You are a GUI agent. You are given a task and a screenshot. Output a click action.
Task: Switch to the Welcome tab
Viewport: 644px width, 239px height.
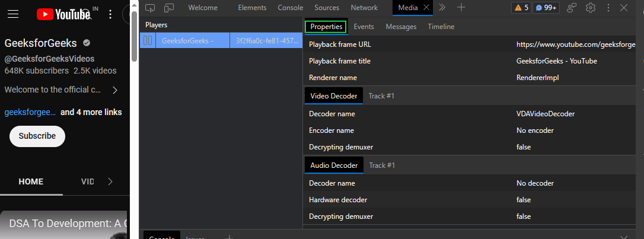pyautogui.click(x=203, y=7)
